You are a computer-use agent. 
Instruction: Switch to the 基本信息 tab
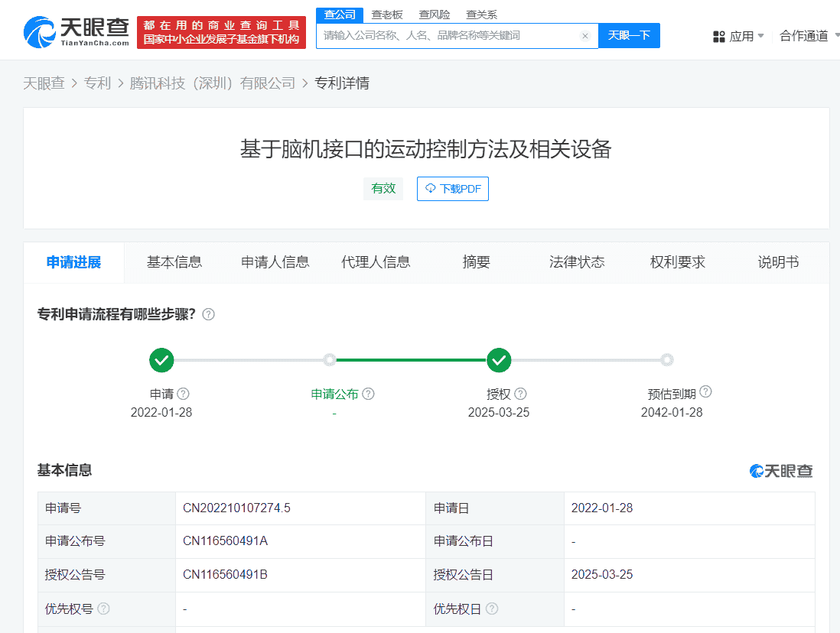[174, 262]
